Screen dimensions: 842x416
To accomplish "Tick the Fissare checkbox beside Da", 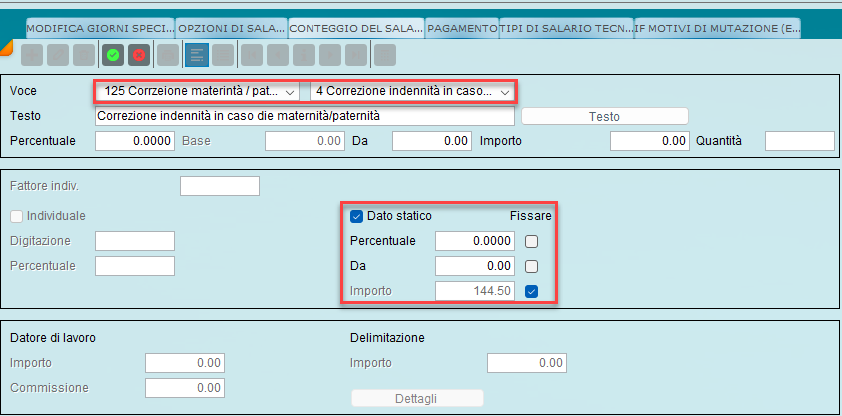I will coord(532,266).
